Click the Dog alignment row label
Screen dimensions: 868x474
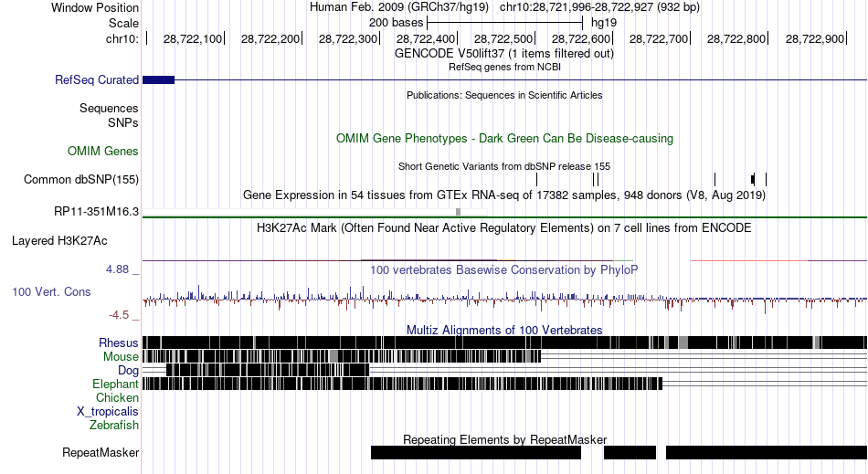128,371
